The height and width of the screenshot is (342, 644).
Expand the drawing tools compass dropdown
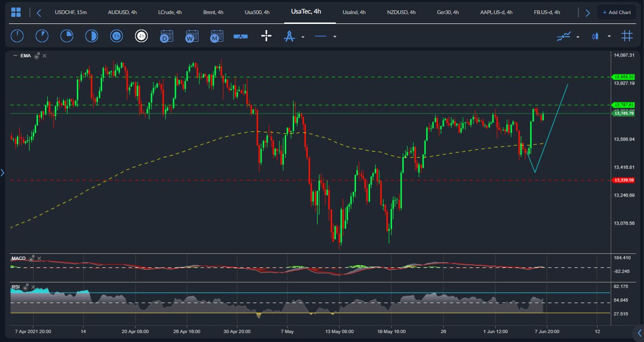pyautogui.click(x=303, y=37)
